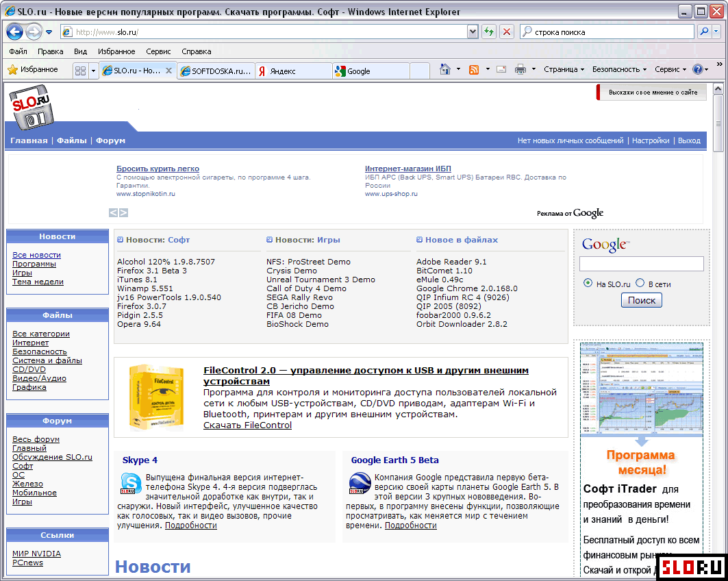
Task: Open Help with the blue question mark icon
Action: pos(697,69)
